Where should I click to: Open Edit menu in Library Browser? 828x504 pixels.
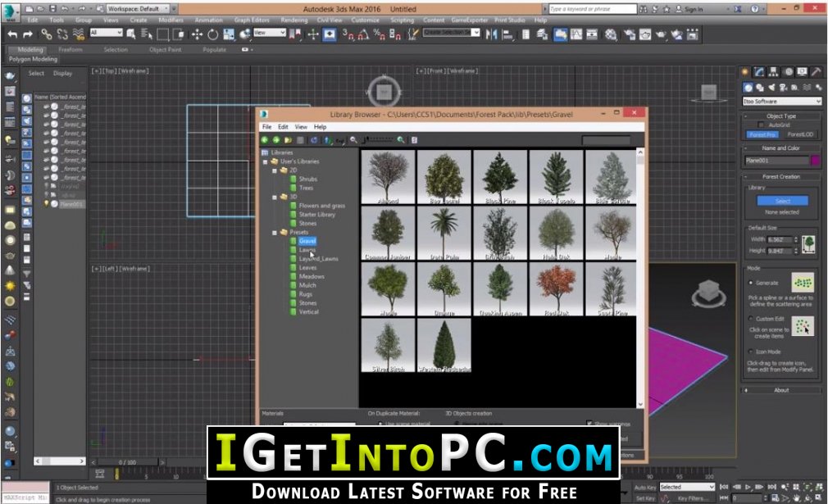point(283,127)
